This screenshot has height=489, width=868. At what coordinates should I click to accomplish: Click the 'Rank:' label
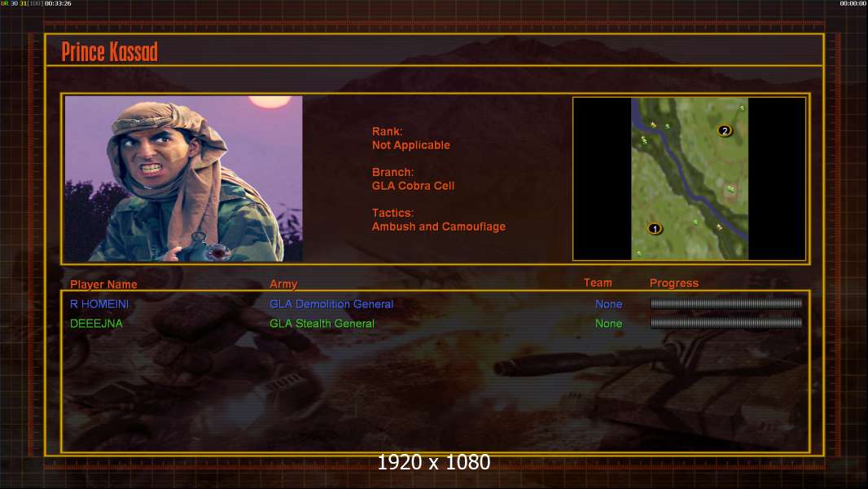pos(387,131)
